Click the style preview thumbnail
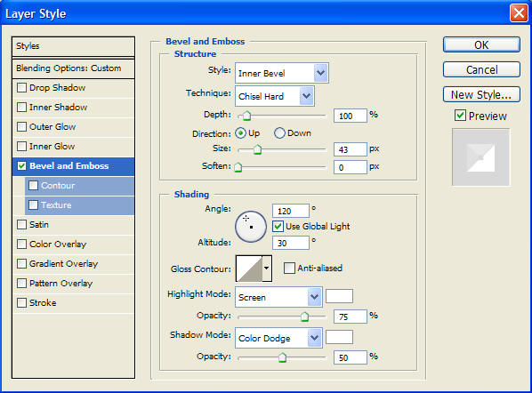This screenshot has width=532, height=393. click(x=480, y=157)
